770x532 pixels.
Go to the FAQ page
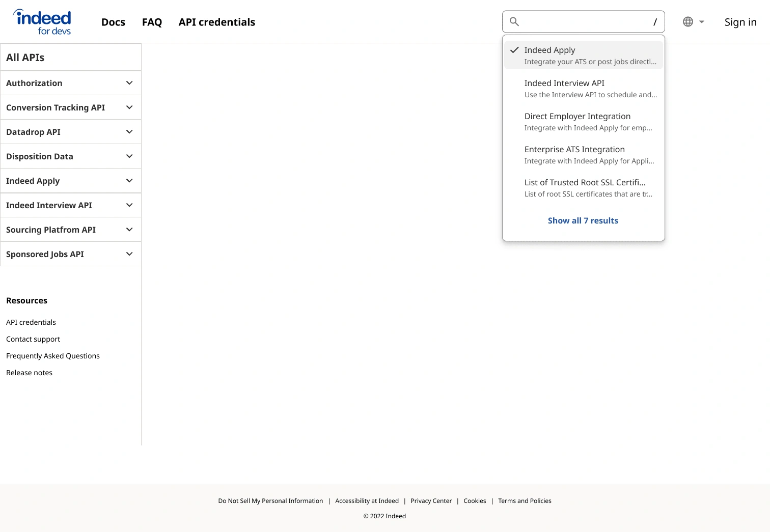tap(152, 22)
